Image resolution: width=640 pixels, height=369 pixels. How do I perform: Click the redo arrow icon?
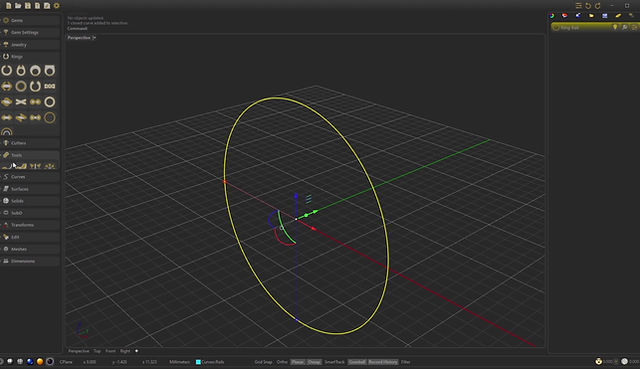598,6
